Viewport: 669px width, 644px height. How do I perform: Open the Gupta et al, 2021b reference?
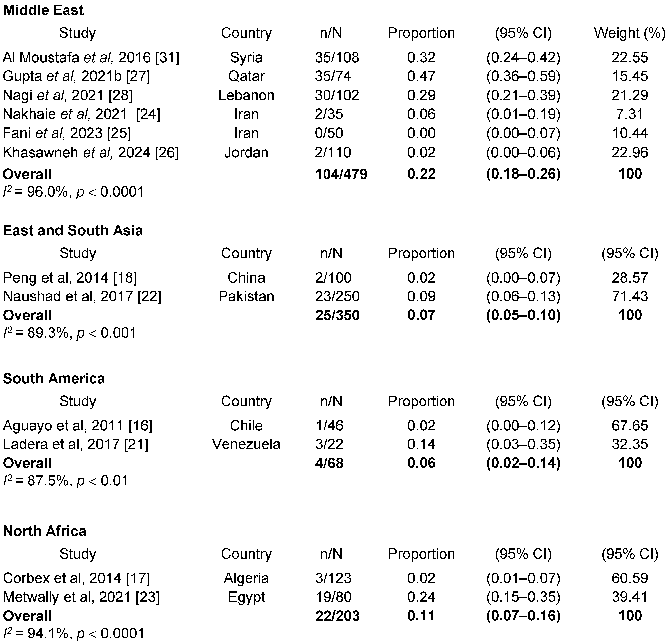coord(76,76)
